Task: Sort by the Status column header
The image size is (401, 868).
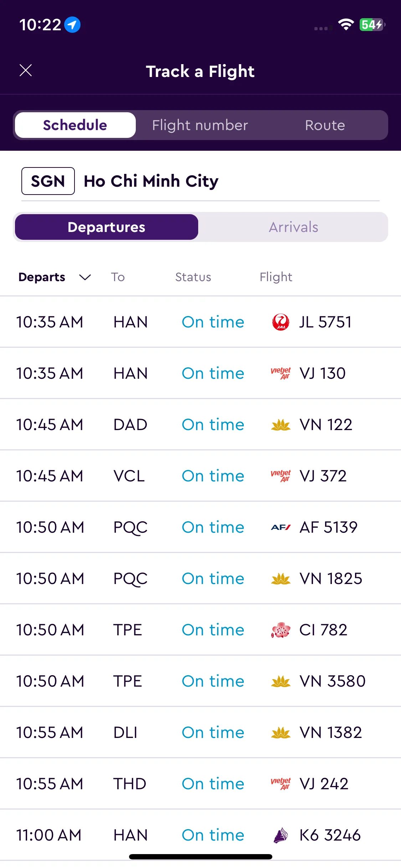Action: (193, 277)
